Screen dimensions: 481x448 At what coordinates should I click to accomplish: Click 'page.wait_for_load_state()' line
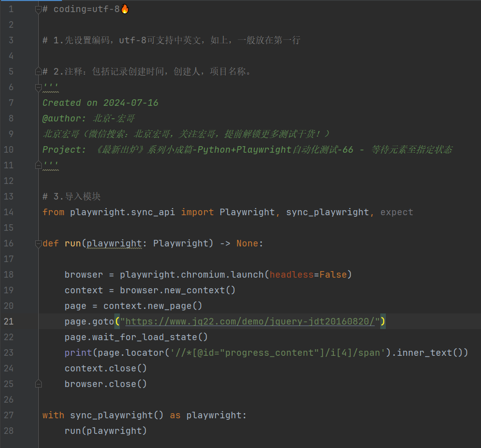click(x=136, y=337)
